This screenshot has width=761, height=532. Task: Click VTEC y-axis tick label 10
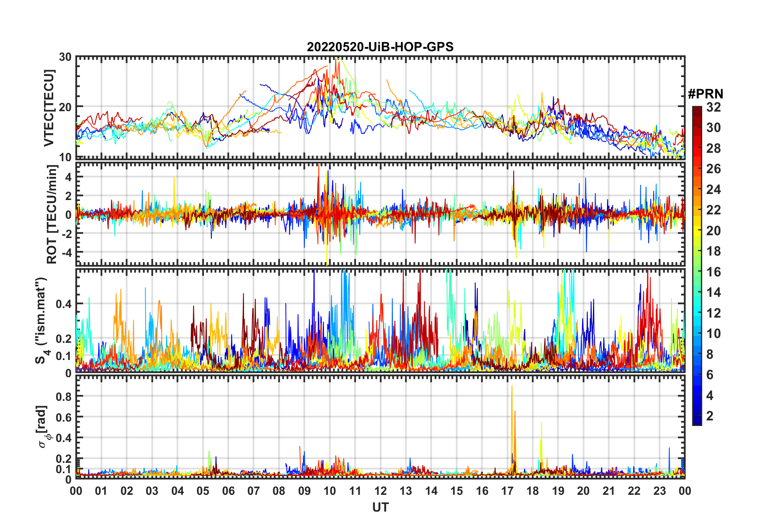click(x=65, y=157)
